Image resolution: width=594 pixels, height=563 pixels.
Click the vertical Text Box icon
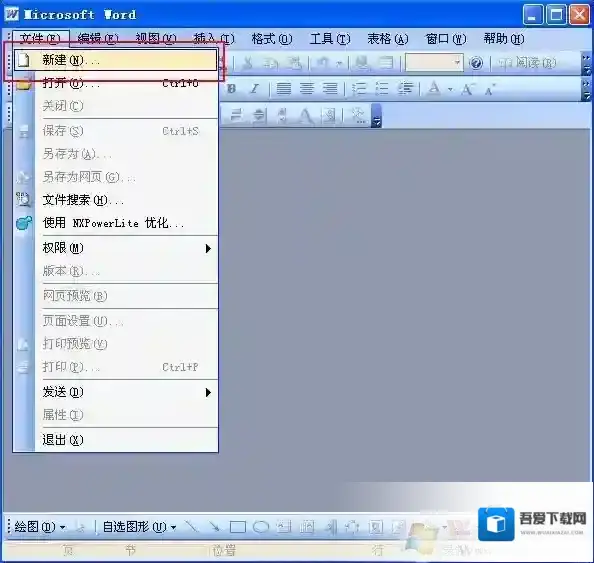pyautogui.click(x=307, y=527)
